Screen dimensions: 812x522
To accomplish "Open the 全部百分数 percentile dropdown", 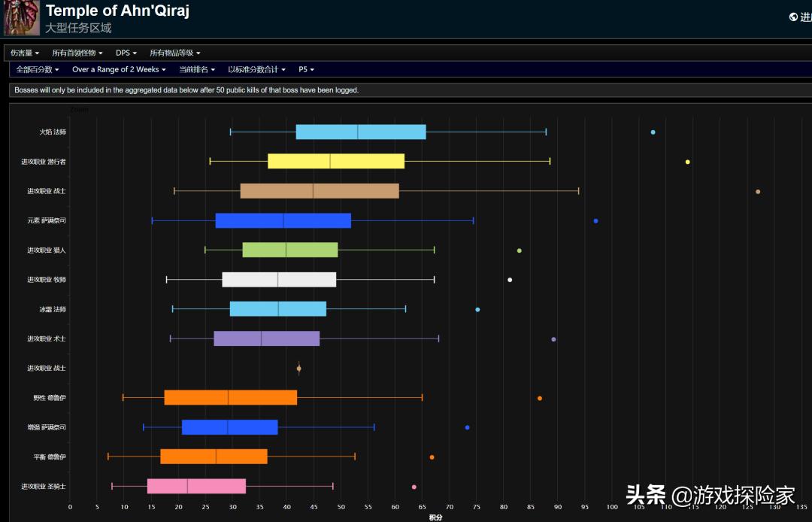I will pos(38,69).
